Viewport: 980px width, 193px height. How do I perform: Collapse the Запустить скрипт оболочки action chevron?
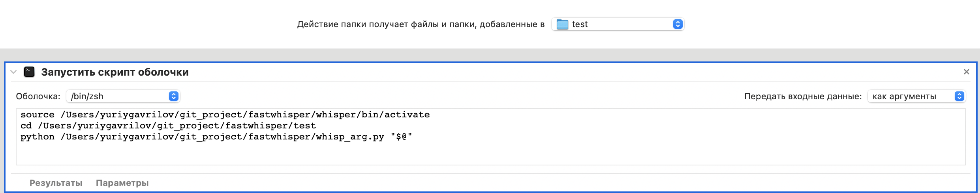[13, 72]
